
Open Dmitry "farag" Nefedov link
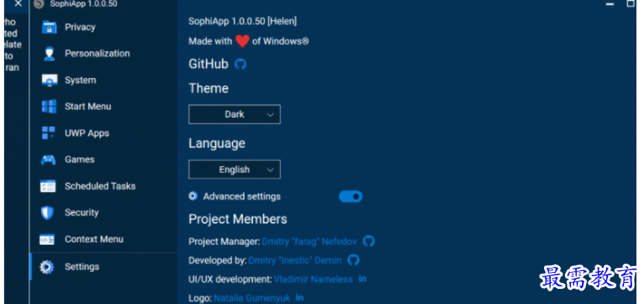coord(309,242)
